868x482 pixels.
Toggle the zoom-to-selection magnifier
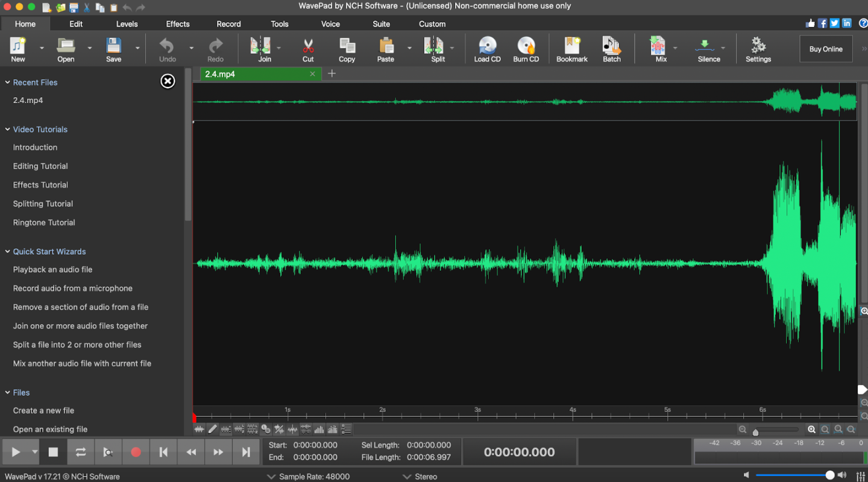click(x=825, y=429)
